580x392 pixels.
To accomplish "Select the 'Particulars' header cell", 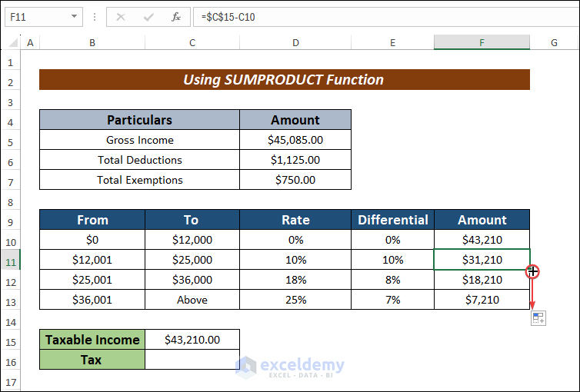I will (x=139, y=120).
